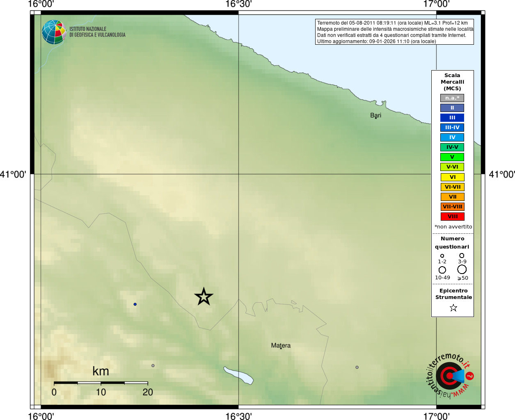The width and height of the screenshot is (515, 420).
Task: Click the left 41°00' latitude label
Action: point(13,174)
